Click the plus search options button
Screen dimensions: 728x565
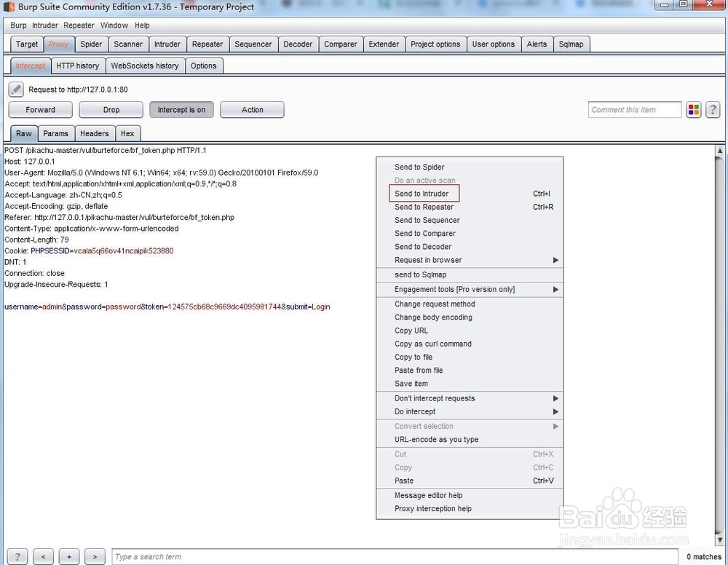click(x=69, y=557)
